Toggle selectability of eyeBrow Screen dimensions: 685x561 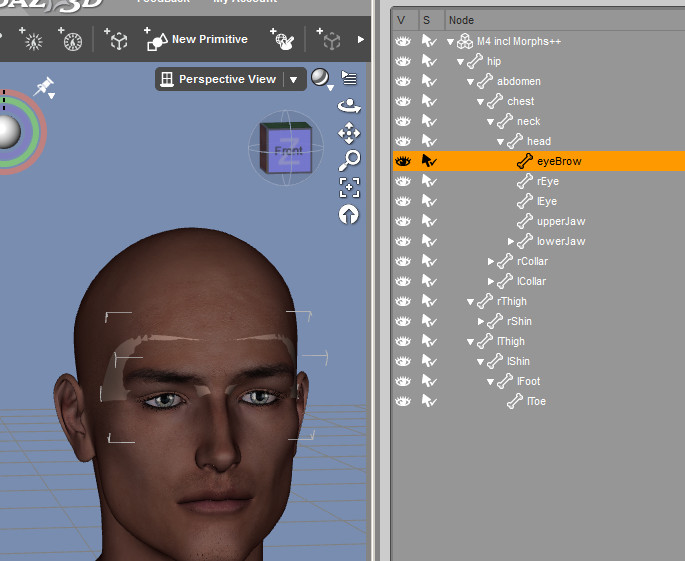pyautogui.click(x=429, y=161)
